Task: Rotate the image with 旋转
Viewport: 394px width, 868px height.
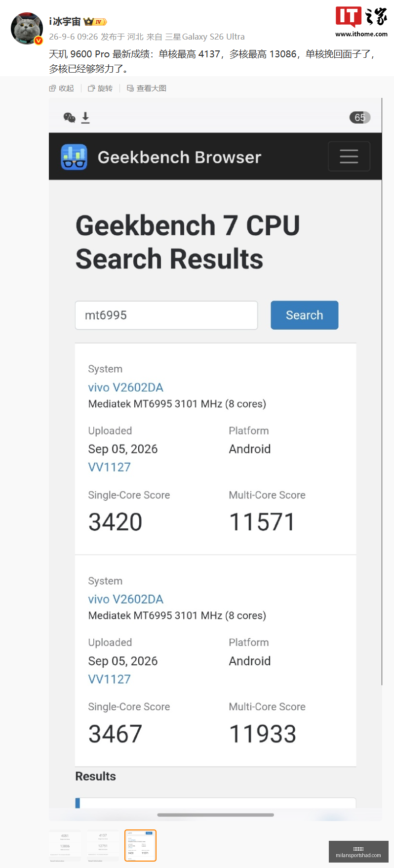Action: point(100,88)
